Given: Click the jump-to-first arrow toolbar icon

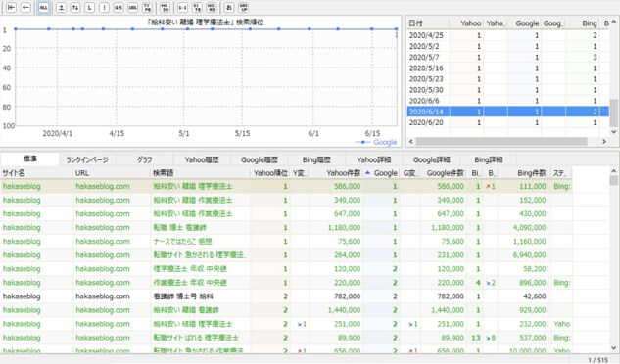Looking at the screenshot, I should pyautogui.click(x=11, y=8).
